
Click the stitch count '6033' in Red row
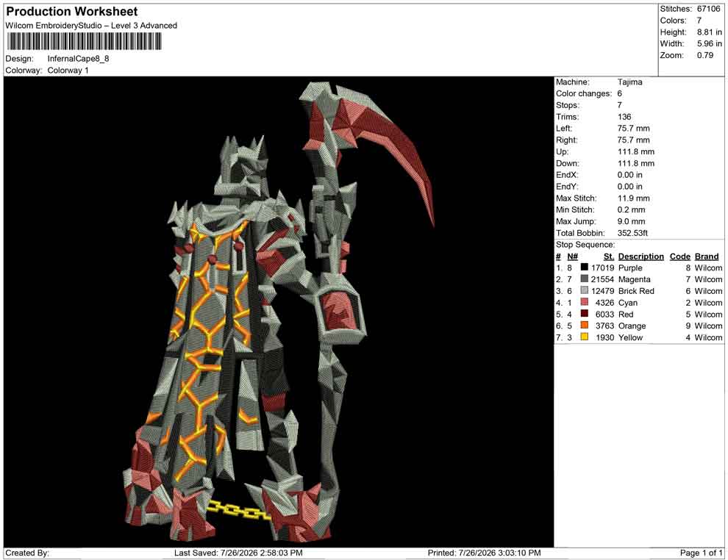pos(604,314)
